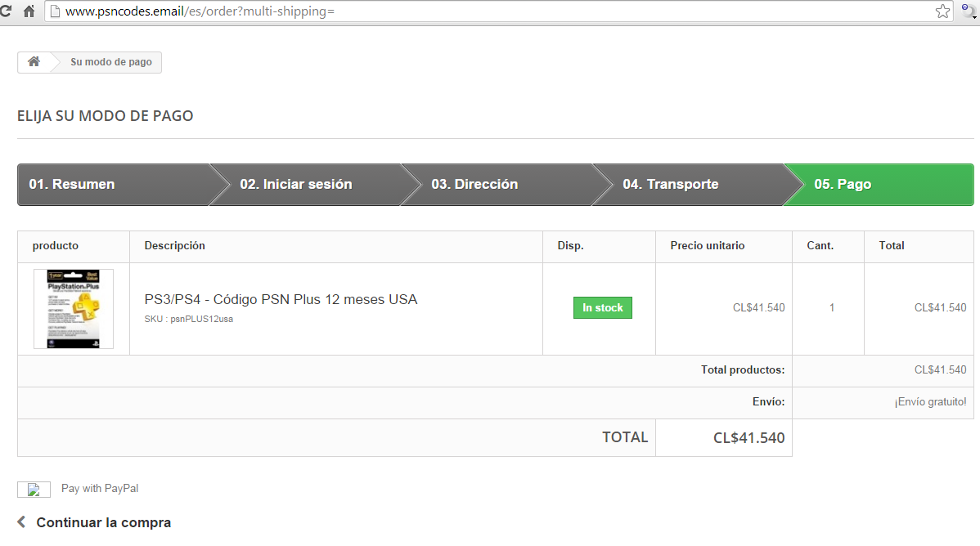
Task: Open the browser home page icon
Action: point(29,11)
